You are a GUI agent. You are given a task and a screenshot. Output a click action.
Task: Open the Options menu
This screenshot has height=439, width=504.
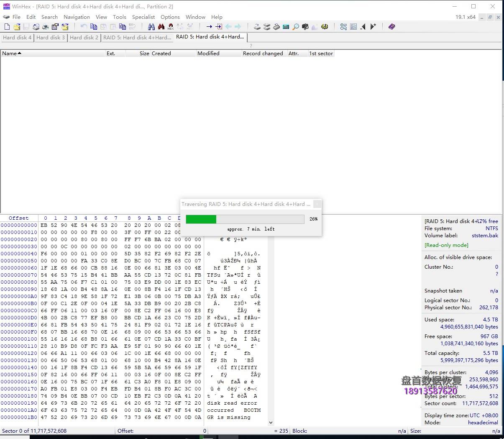pos(170,17)
